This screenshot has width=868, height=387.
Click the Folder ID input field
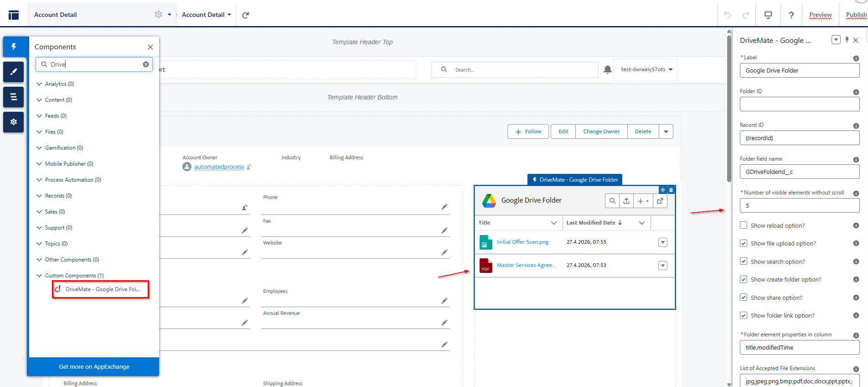(799, 104)
